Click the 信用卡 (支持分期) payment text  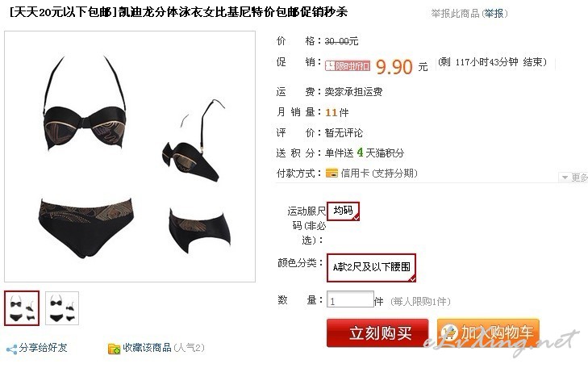click(x=379, y=174)
